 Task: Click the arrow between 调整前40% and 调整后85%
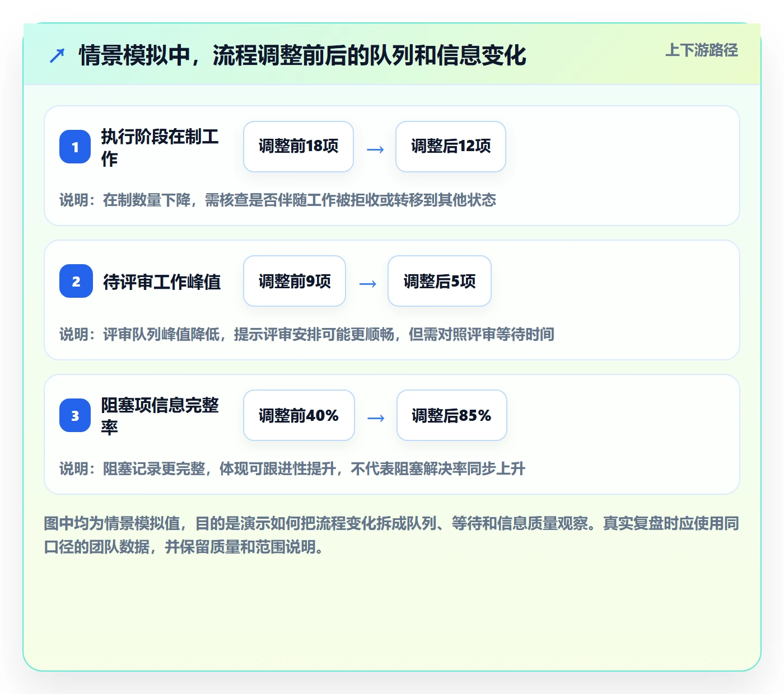(376, 418)
